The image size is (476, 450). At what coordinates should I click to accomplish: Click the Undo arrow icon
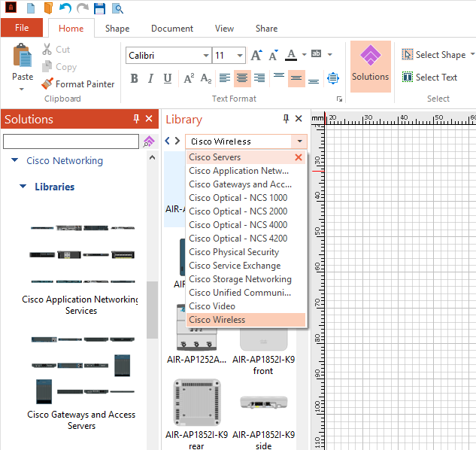(x=65, y=9)
